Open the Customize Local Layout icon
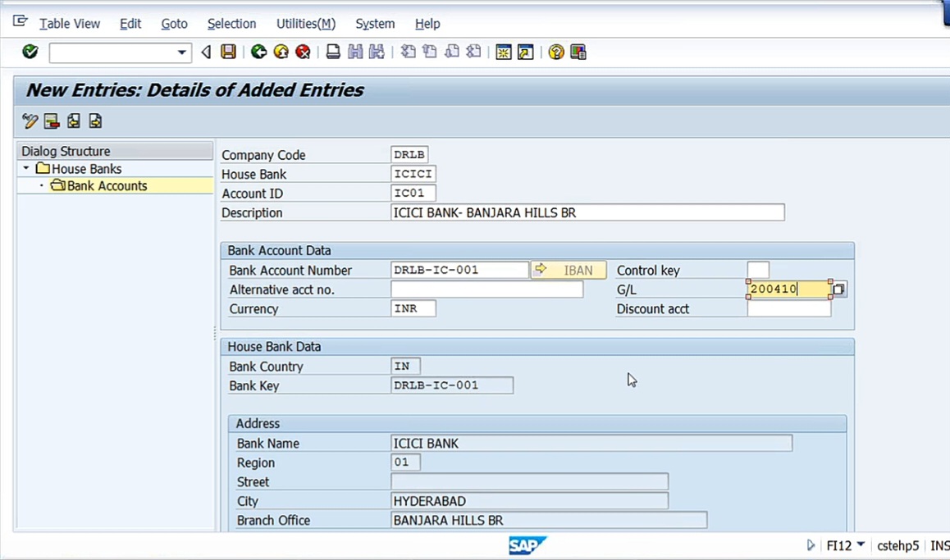Image resolution: width=950 pixels, height=560 pixels. pyautogui.click(x=578, y=52)
